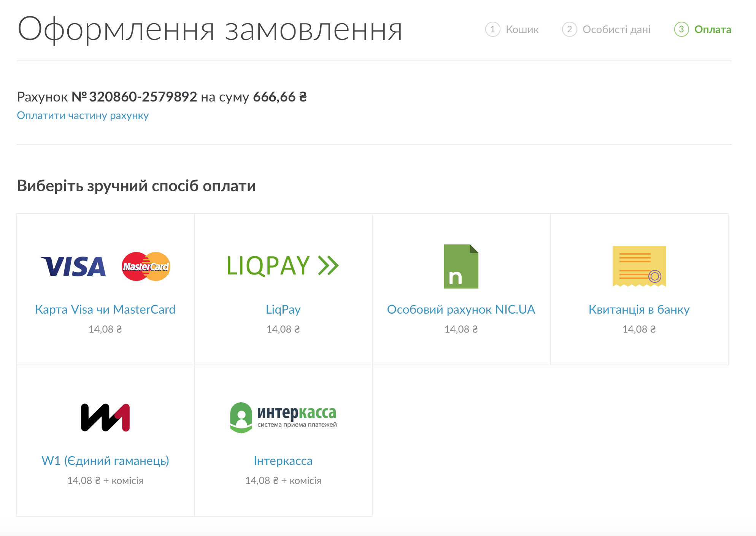Click the MasterCard logo
Viewport: 756px width, 536px height.
(146, 266)
